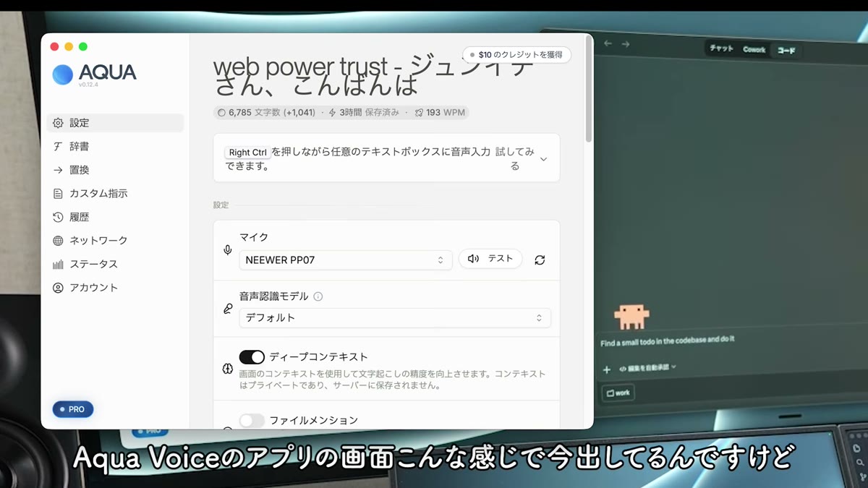Click the AQUA window scrollbar
Viewport: 868px width, 488px height.
[589, 90]
